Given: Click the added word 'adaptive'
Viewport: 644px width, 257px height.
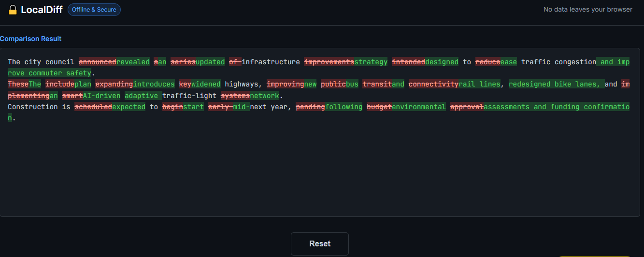Looking at the screenshot, I should pyautogui.click(x=142, y=95).
